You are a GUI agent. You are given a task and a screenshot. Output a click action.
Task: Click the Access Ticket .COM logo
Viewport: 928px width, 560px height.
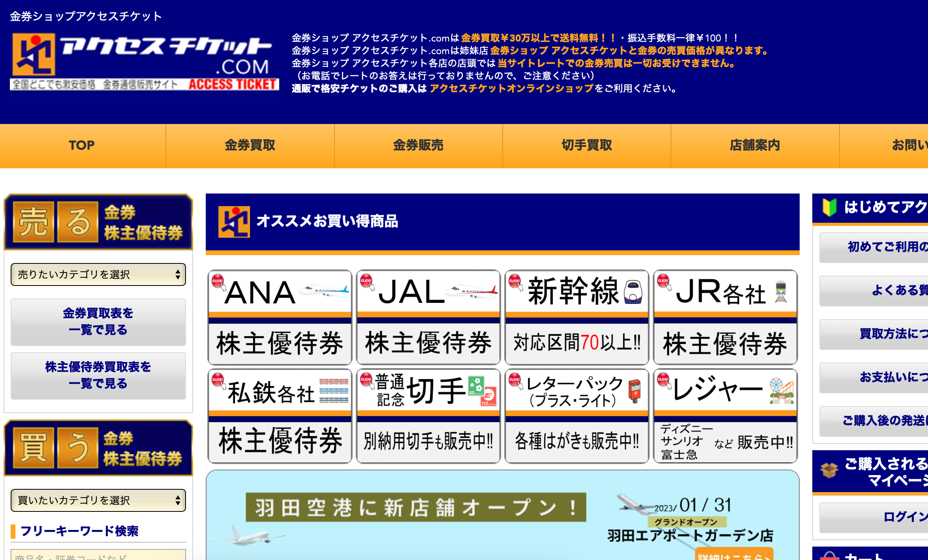pyautogui.click(x=145, y=61)
